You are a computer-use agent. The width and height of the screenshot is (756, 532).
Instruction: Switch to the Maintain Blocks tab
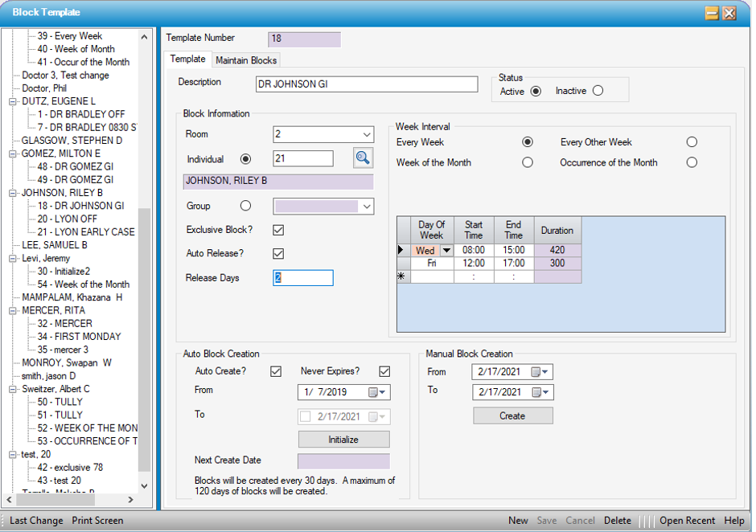[x=246, y=60]
